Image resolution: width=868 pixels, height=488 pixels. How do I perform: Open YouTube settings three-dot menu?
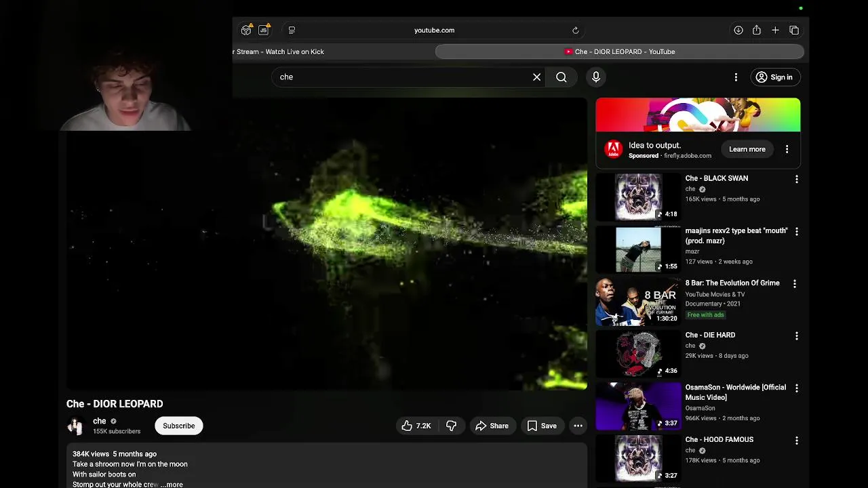[x=736, y=77]
